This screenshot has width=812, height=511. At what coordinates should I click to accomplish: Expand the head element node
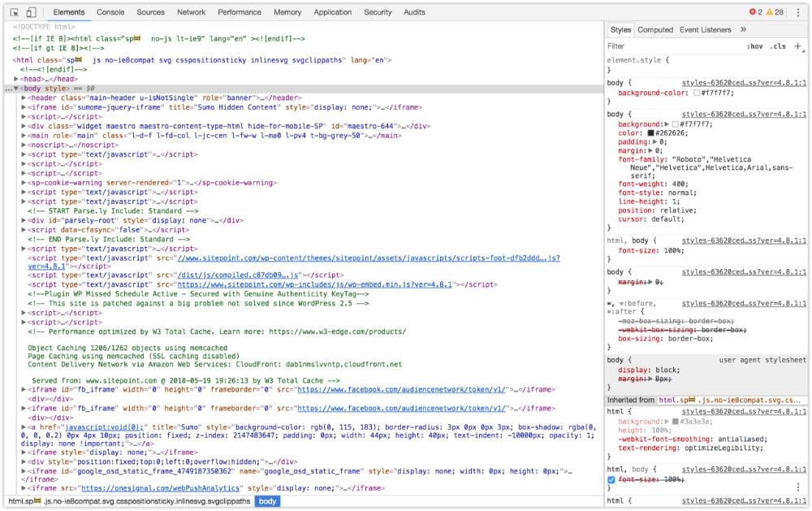point(17,79)
